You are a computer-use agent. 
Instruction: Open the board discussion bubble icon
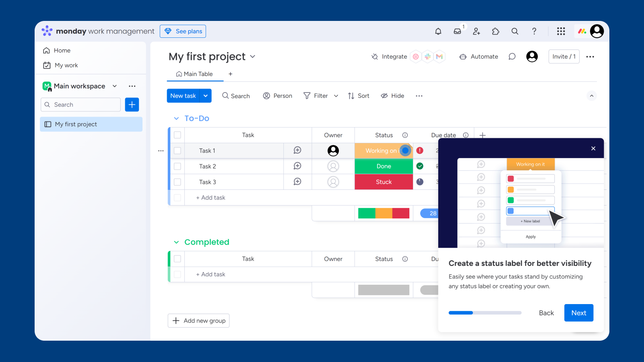pos(512,57)
